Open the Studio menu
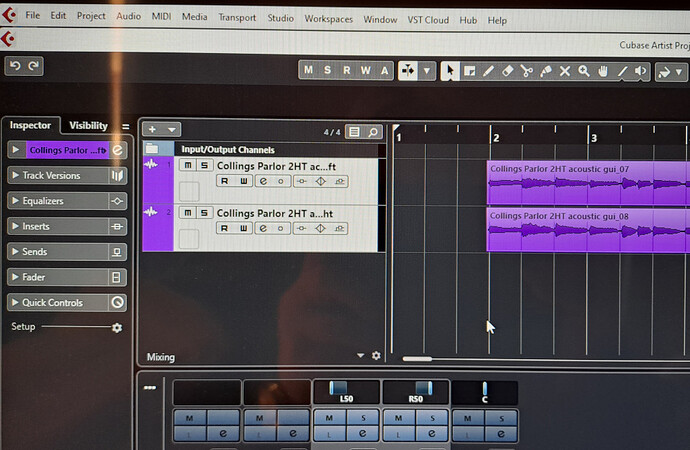 280,18
